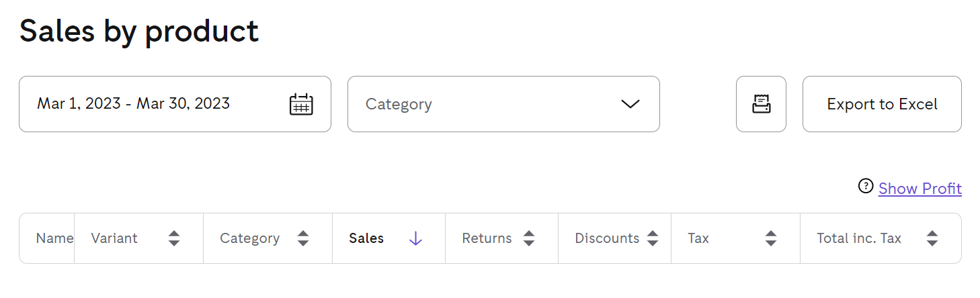
Task: Toggle the Sales descending sort arrow
Action: [x=415, y=238]
